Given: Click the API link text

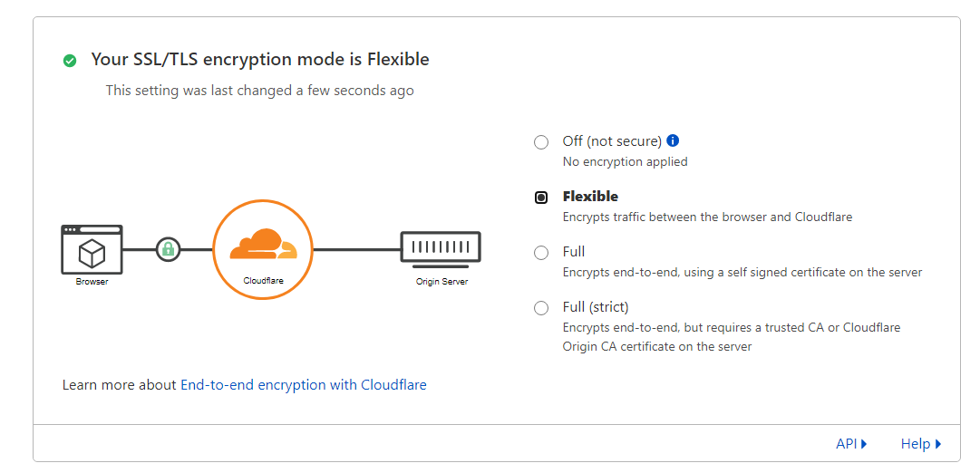Looking at the screenshot, I should point(846,444).
